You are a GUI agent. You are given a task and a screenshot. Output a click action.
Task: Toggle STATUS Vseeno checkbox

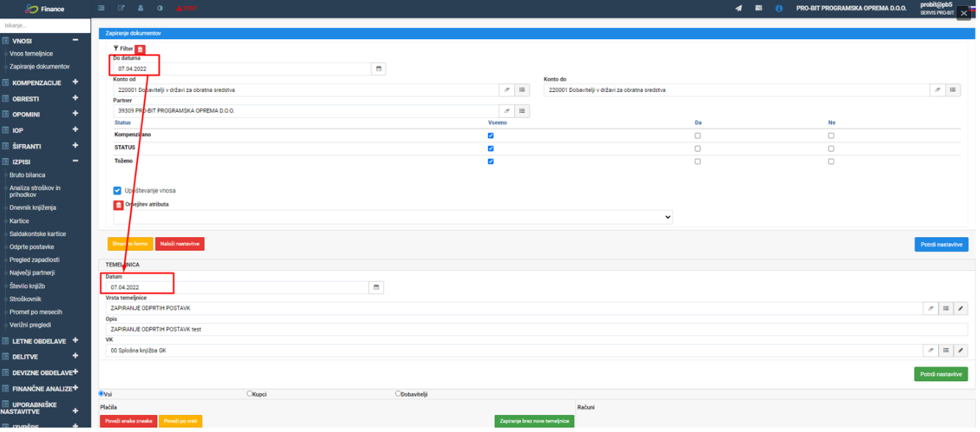(x=491, y=148)
